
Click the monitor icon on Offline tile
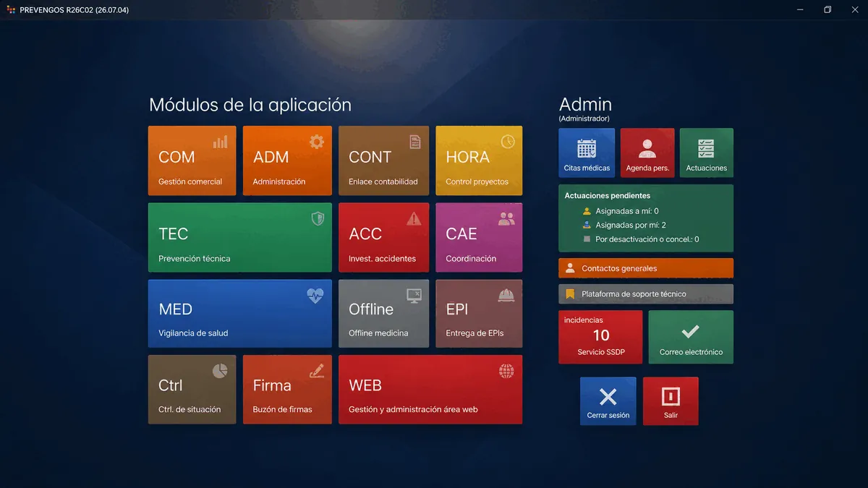tap(414, 294)
